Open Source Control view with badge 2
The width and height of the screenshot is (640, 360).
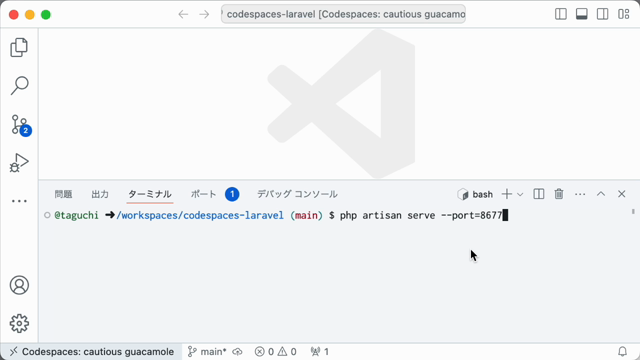point(20,124)
